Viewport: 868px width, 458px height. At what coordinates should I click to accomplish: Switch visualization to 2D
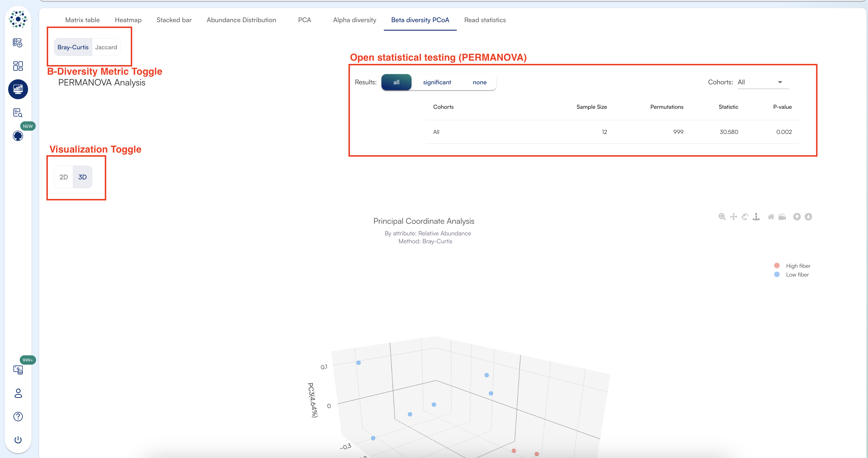(63, 177)
